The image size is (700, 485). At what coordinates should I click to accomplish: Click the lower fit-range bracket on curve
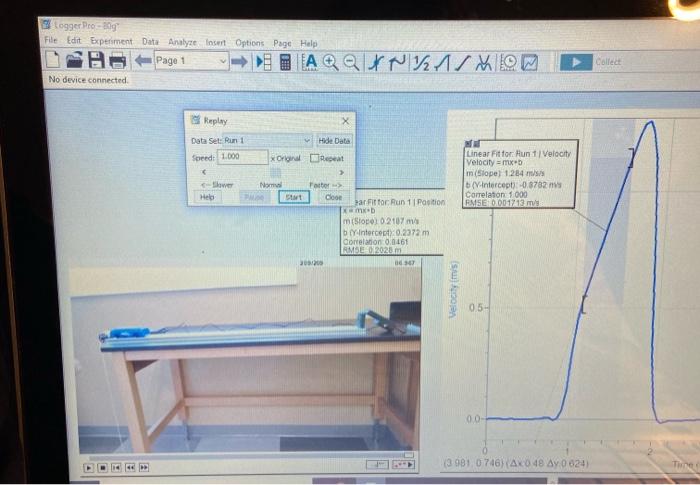[583, 304]
